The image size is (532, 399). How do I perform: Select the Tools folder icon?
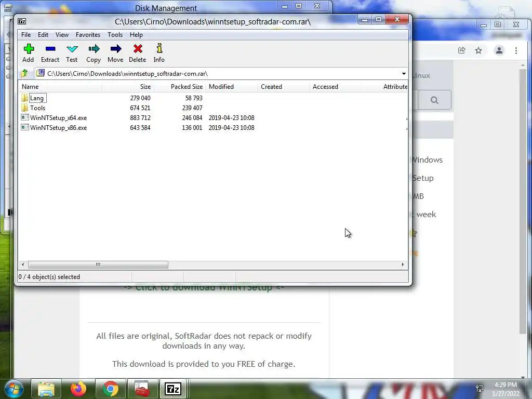[x=24, y=108]
